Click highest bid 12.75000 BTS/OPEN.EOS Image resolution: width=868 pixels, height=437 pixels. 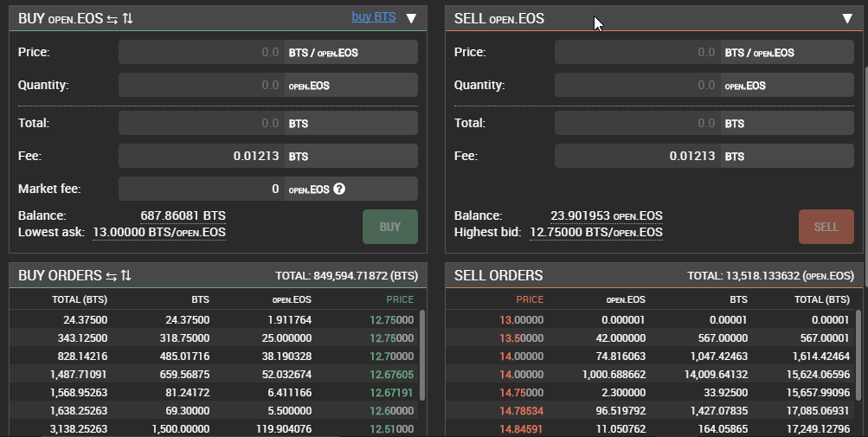click(596, 233)
